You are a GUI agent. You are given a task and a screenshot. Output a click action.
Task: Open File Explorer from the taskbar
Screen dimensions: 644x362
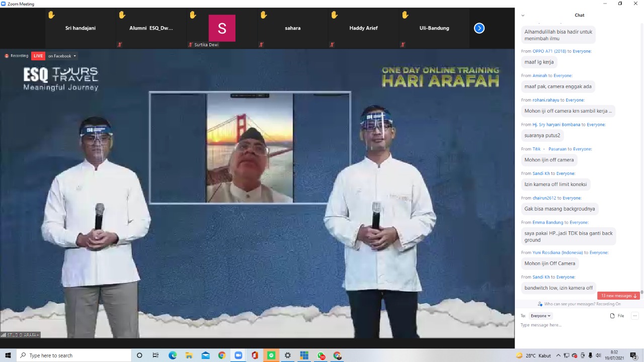point(189,355)
